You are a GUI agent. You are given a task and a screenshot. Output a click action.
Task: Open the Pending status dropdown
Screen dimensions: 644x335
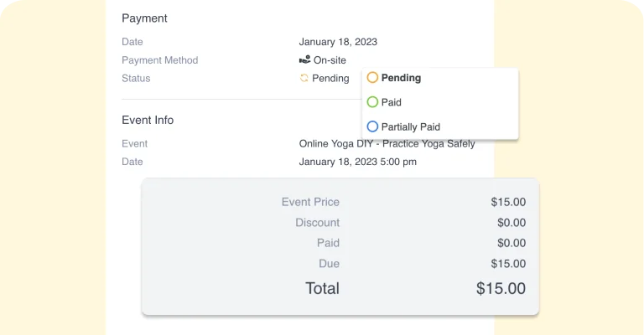[325, 79]
